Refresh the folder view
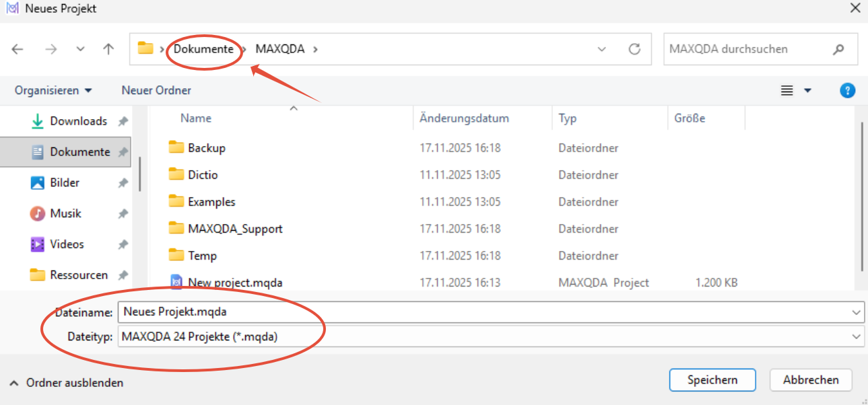The width and height of the screenshot is (868, 405). coord(634,49)
